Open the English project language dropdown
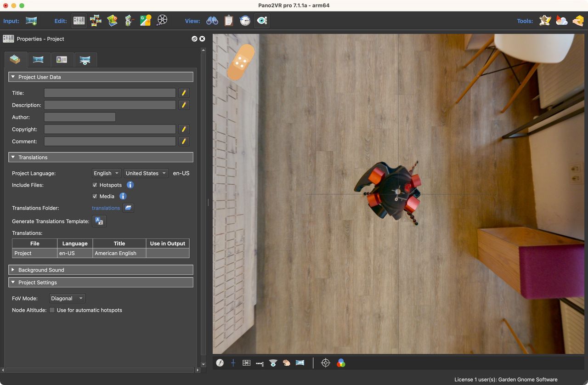 [107, 173]
